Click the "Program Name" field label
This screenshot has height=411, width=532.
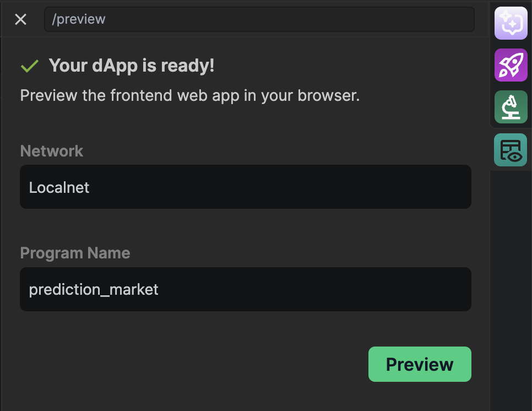pyautogui.click(x=75, y=253)
